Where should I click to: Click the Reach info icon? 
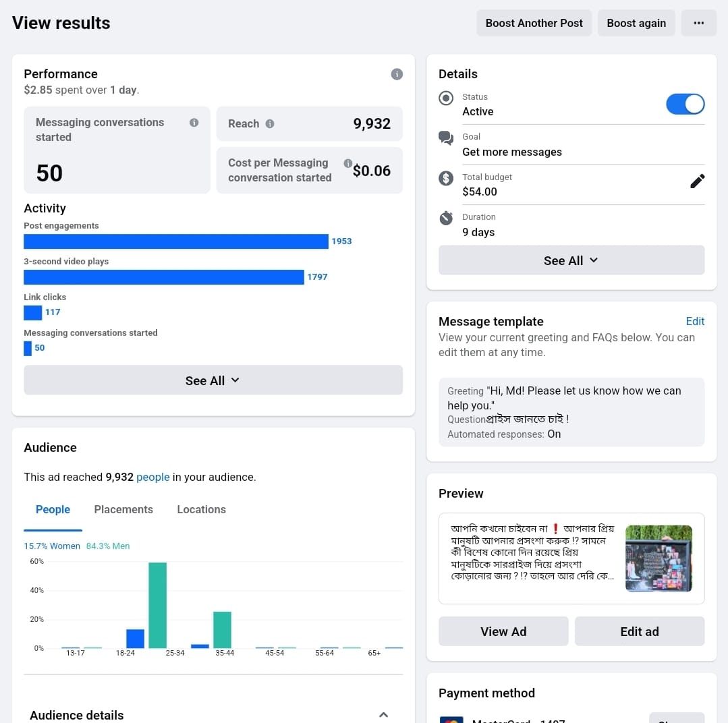click(x=270, y=124)
